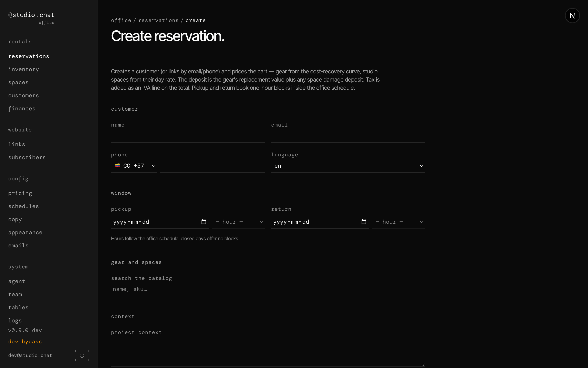Open the pickup date calendar picker
The height and width of the screenshot is (368, 588).
(204, 222)
